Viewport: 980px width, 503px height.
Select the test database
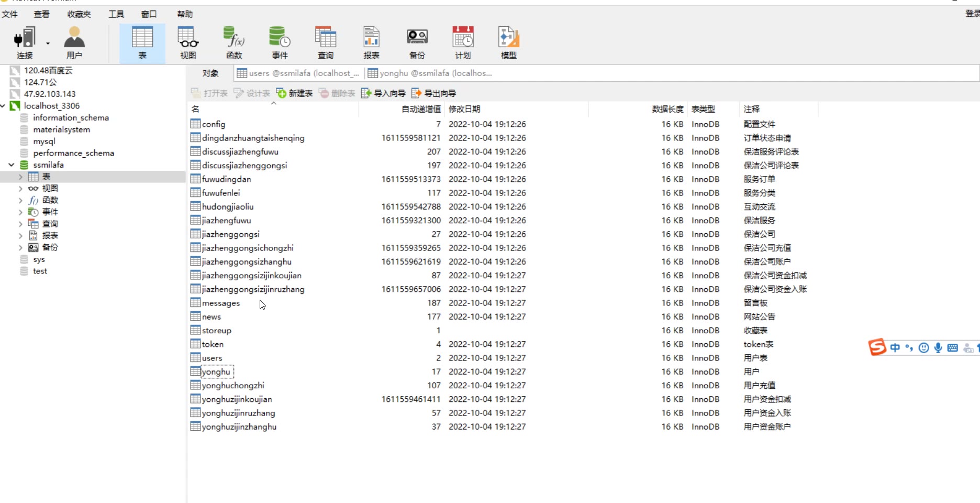40,271
